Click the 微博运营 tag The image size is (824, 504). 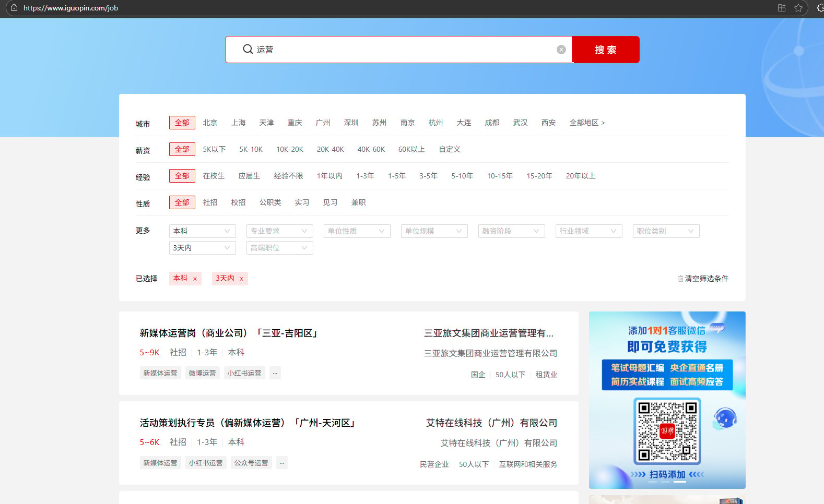(x=202, y=373)
